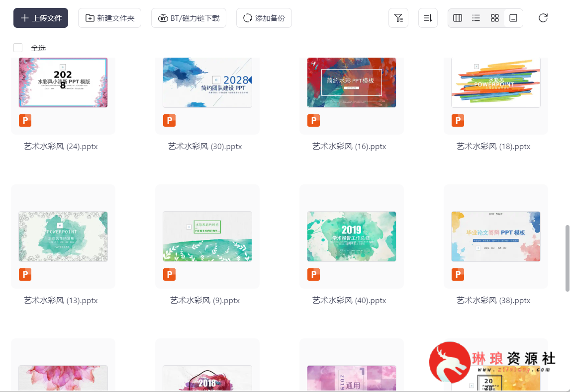The image size is (570, 392).
Task: Refresh the file list
Action: click(x=543, y=18)
